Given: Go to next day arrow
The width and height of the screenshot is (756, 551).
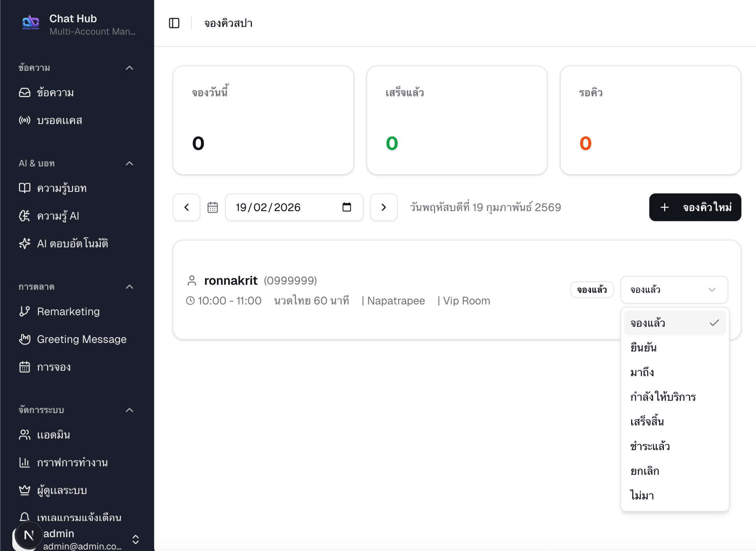Looking at the screenshot, I should (384, 207).
